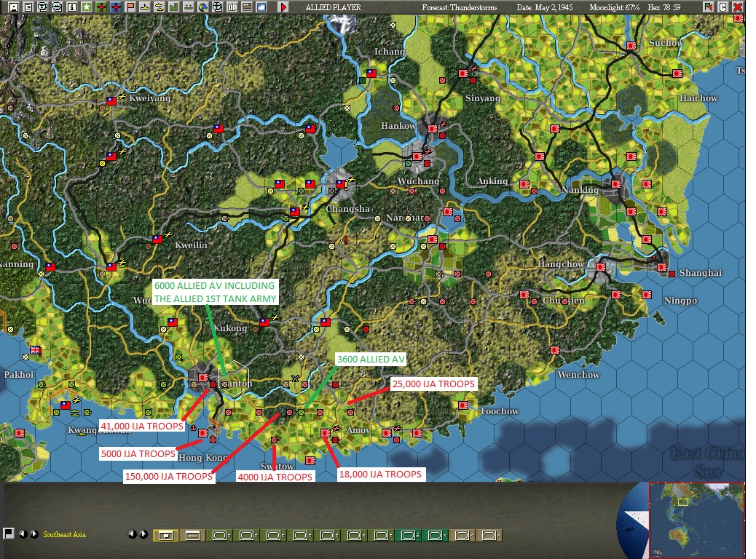Click inside the world minimap
Image resolution: width=756 pixels, height=559 pixels.
coord(697,520)
